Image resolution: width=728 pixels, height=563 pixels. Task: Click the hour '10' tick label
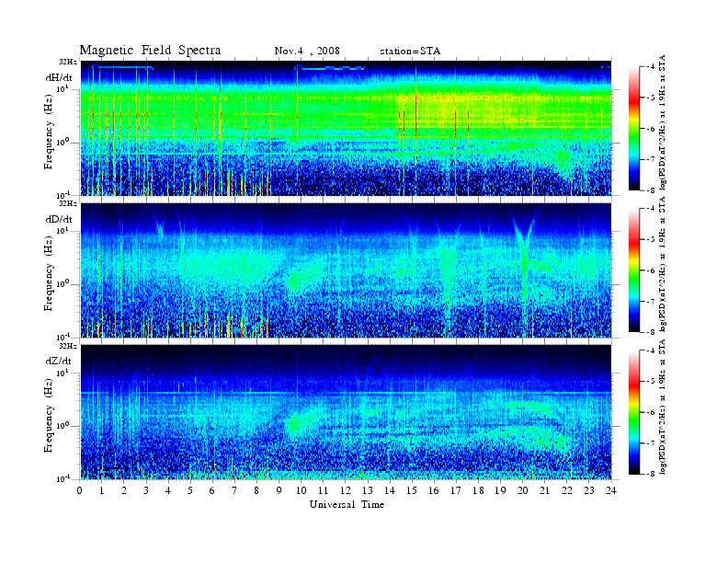[x=301, y=490]
